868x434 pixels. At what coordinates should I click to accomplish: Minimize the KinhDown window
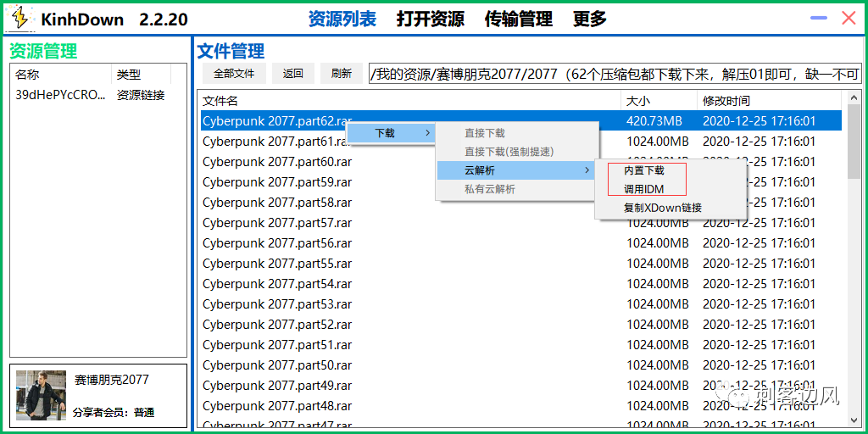click(x=819, y=19)
